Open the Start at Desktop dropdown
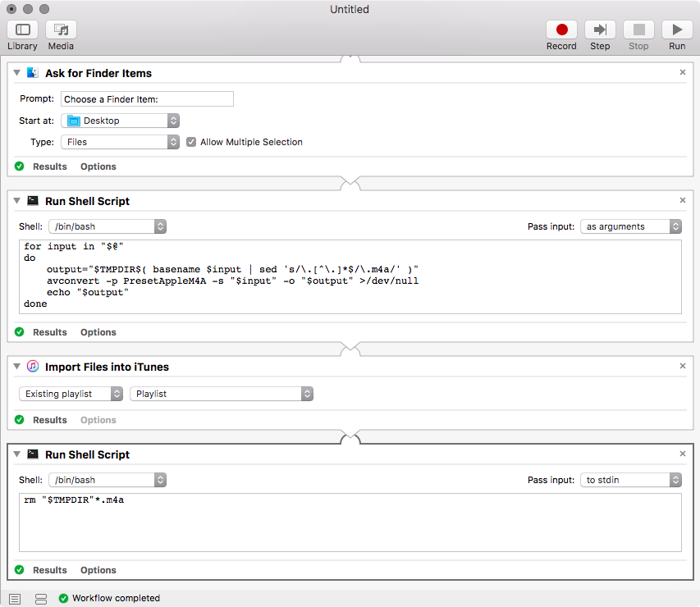 point(120,121)
